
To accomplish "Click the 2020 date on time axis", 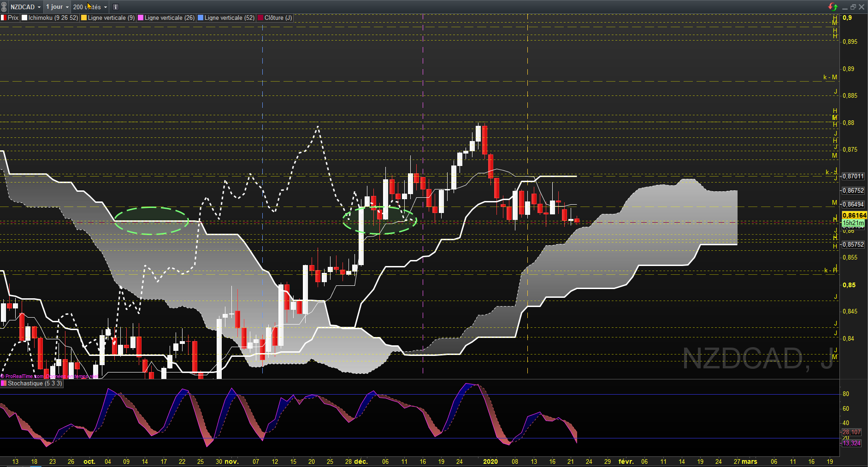I will click(490, 461).
